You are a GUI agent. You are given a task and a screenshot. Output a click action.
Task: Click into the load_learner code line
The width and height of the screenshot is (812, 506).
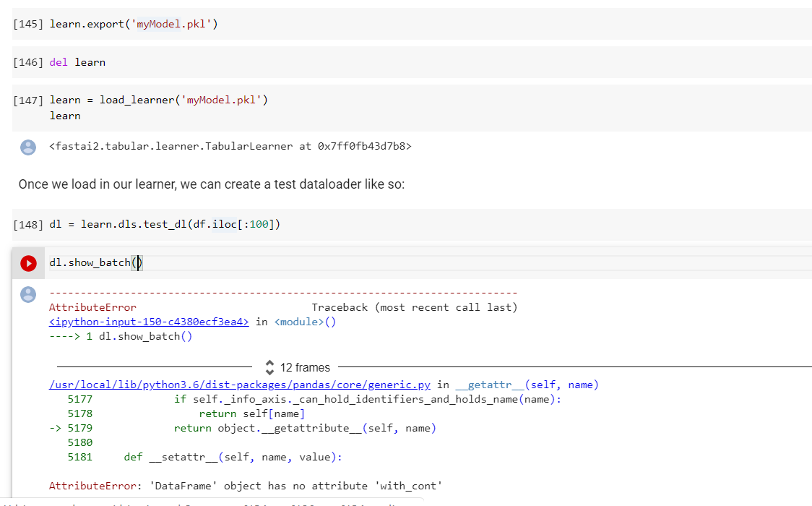click(159, 100)
